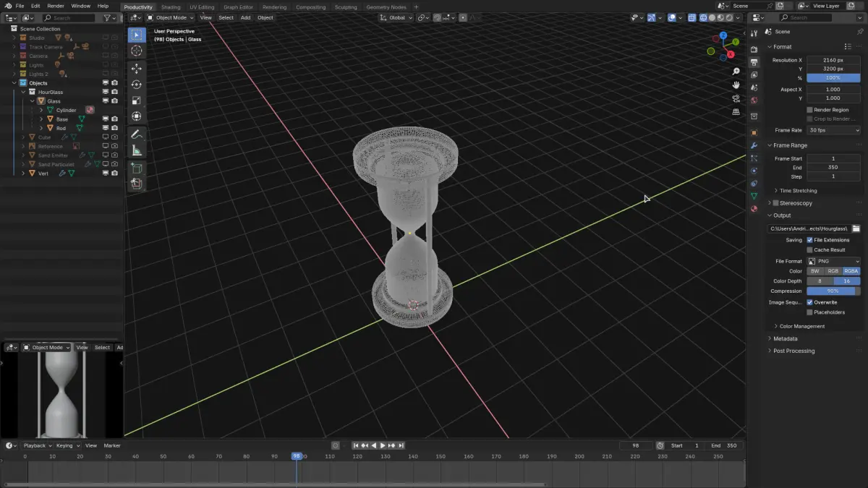Image resolution: width=868 pixels, height=488 pixels.
Task: Enable the Cache Result checkbox
Action: [809, 249]
